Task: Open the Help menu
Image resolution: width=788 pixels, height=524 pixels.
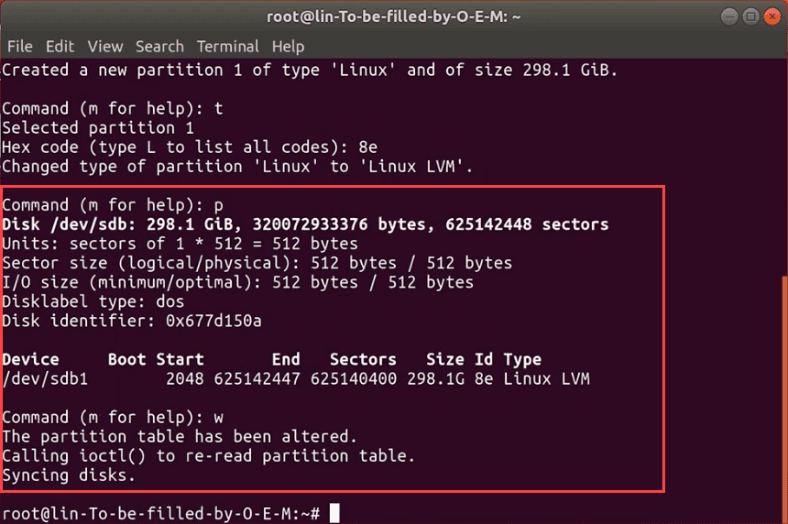Action: point(288,46)
